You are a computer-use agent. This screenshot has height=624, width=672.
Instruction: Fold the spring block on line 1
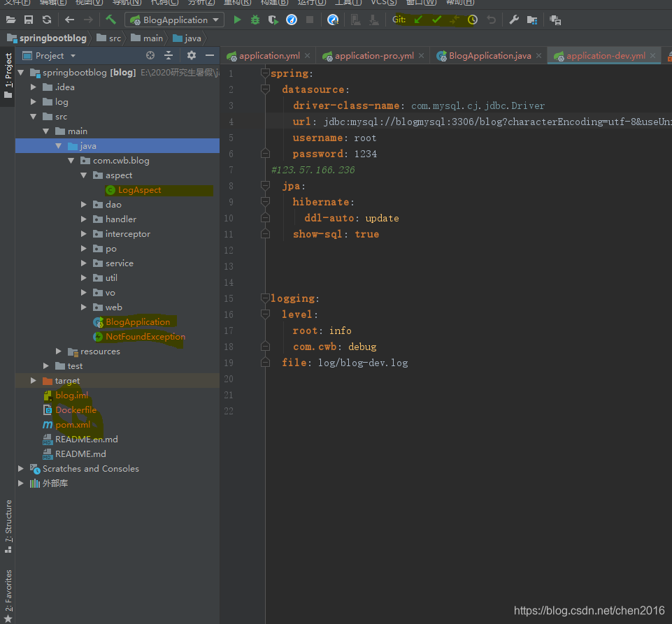click(265, 73)
